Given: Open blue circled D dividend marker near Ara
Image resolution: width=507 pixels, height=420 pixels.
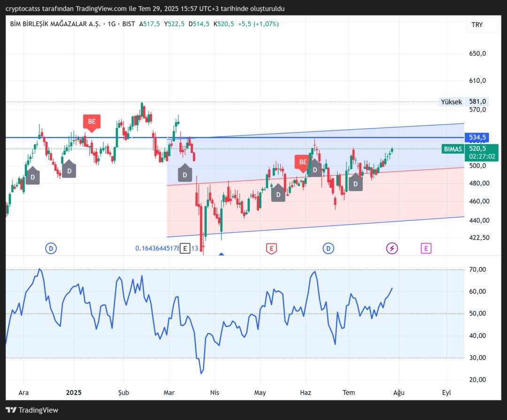Looking at the screenshot, I should [51, 249].
